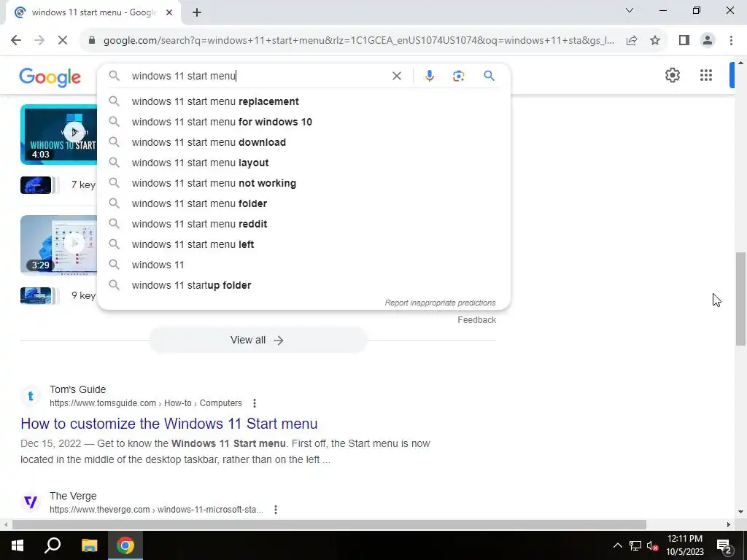Viewport: 747px width, 560px height.
Task: Play the 3:29 video thumbnail
Action: click(58, 245)
